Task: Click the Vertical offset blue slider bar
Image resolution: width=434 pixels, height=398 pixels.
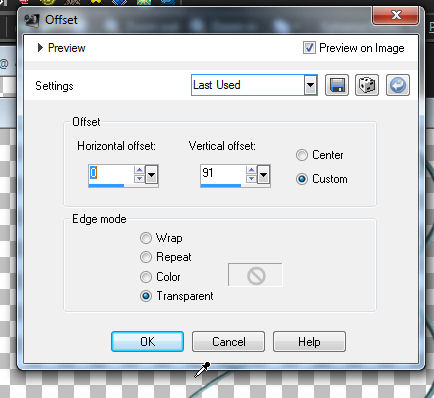Action: coord(221,185)
